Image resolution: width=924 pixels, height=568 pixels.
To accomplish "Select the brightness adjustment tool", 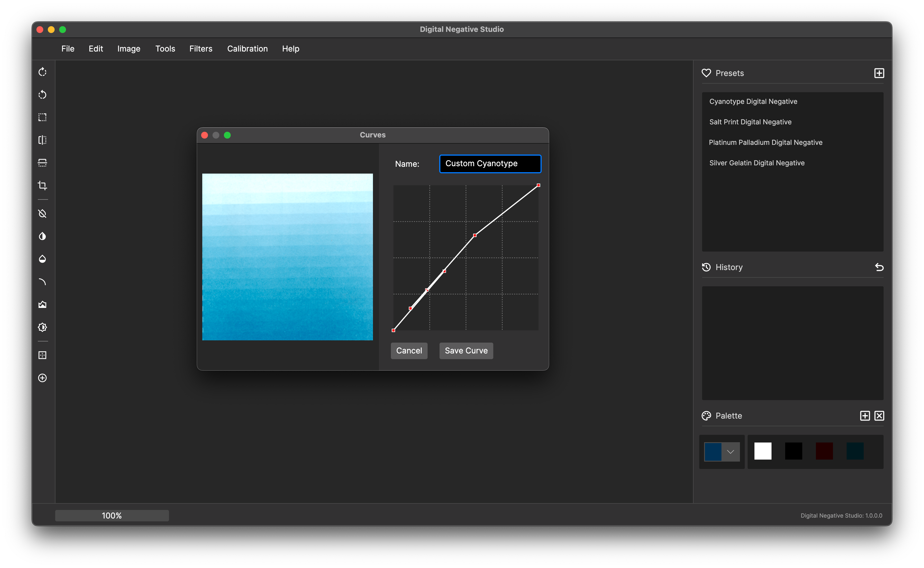I will pos(42,327).
